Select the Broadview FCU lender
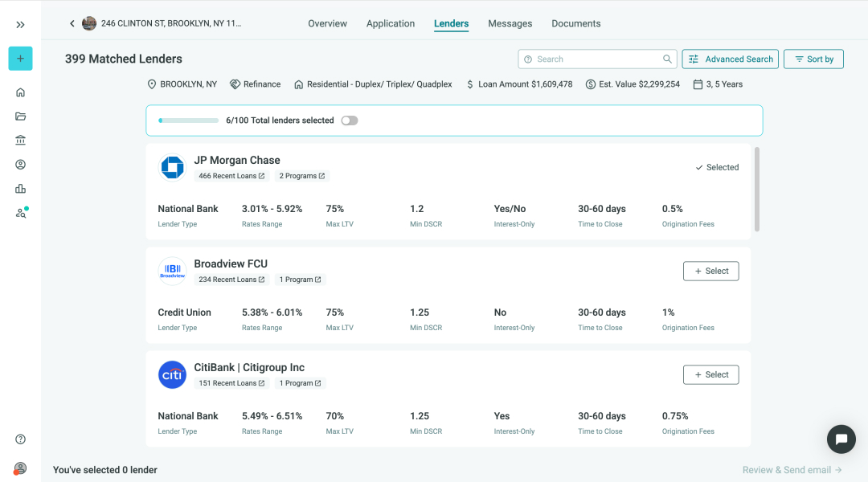 tap(710, 272)
